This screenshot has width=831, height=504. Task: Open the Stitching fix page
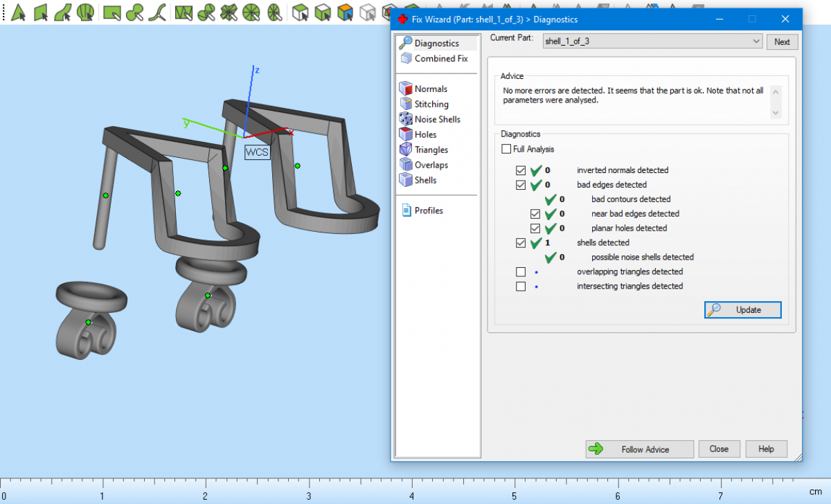431,104
